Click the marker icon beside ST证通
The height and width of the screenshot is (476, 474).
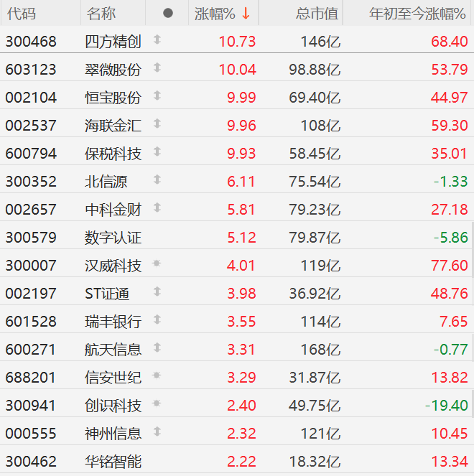tap(157, 291)
